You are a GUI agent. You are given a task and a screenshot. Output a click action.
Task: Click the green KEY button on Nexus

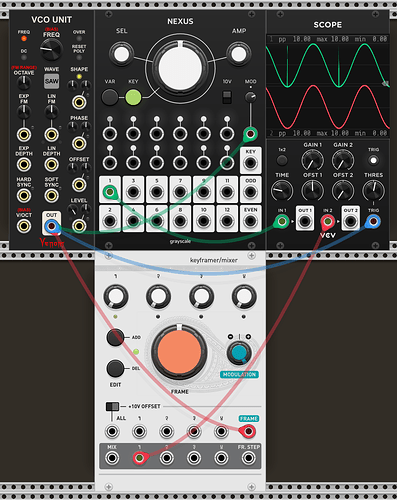[x=133, y=97]
